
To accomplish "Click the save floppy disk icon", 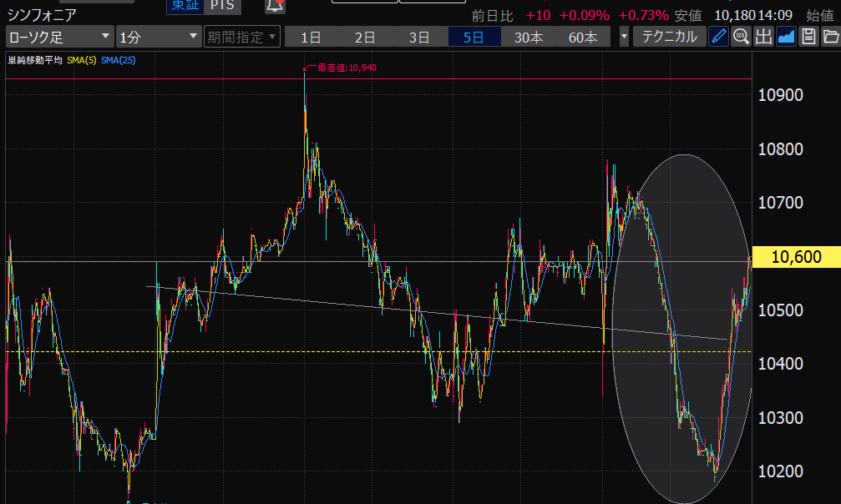I will (x=808, y=37).
